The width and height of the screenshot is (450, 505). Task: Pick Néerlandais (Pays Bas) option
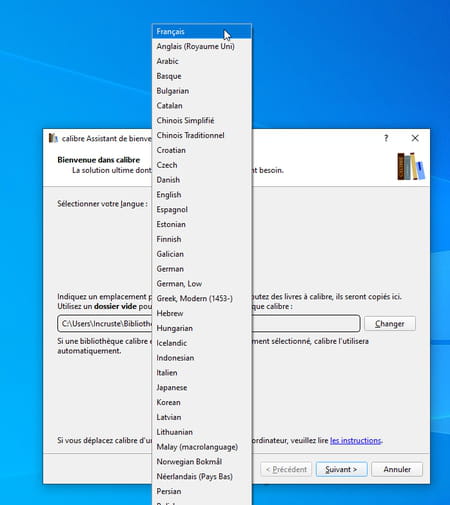coord(202,476)
